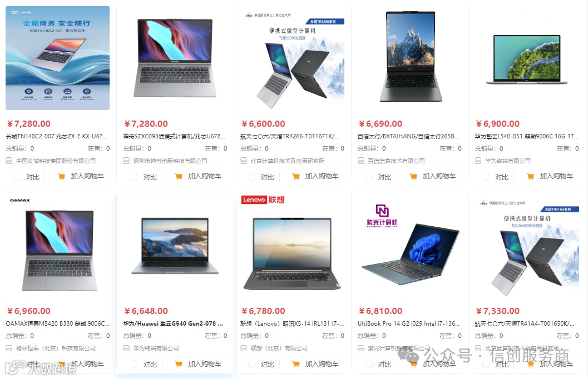Enable 对比 checkbox for ¥6,780.00 Lenovo laptop
The width and height of the screenshot is (588, 379).
(251, 364)
